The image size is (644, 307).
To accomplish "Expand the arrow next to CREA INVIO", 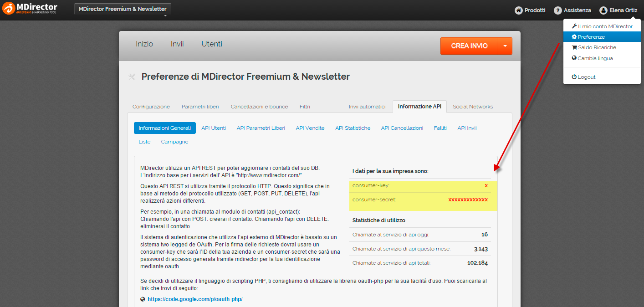I will click(506, 46).
